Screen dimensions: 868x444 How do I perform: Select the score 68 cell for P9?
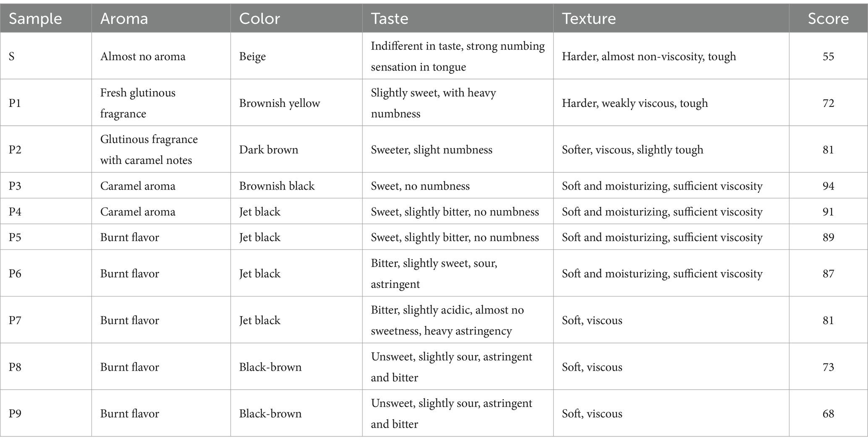pyautogui.click(x=828, y=413)
